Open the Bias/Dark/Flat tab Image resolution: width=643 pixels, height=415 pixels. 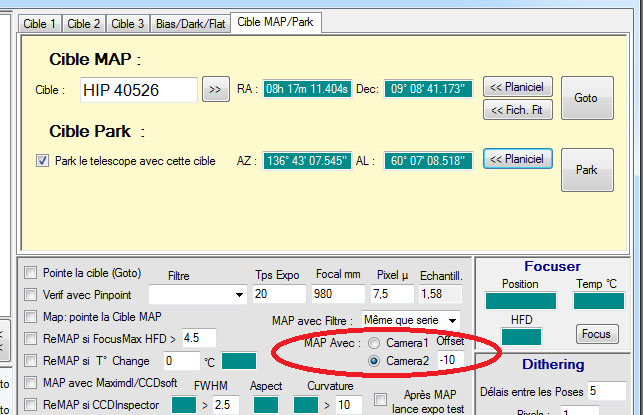pos(191,24)
